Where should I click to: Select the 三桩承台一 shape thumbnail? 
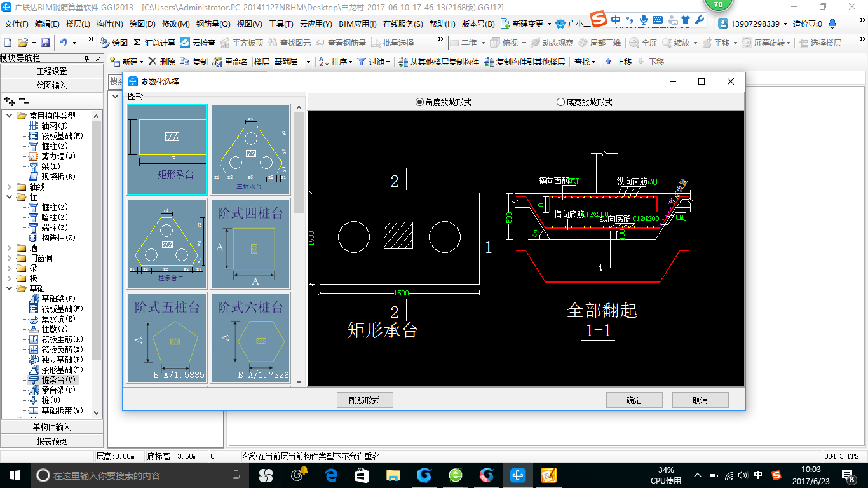tap(250, 149)
